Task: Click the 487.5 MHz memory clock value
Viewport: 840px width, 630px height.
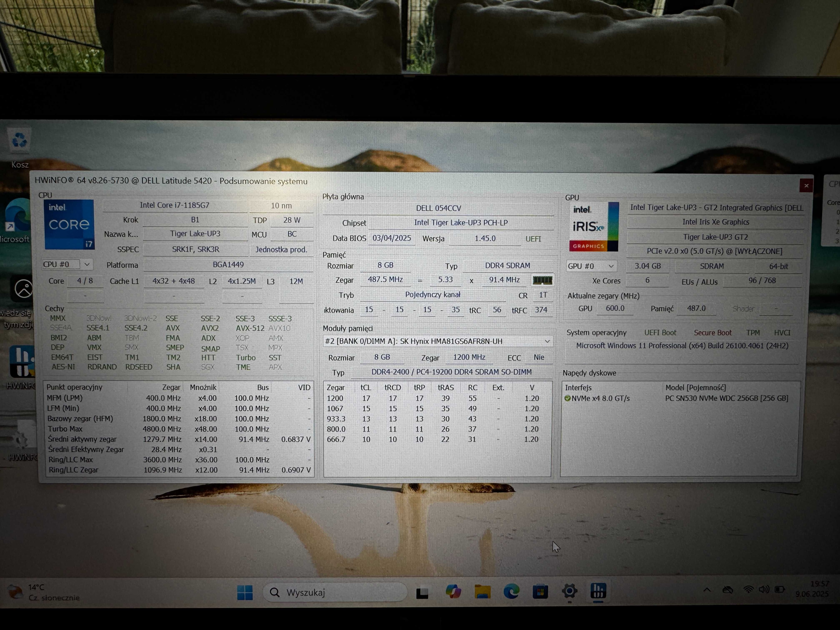Action: coord(385,280)
